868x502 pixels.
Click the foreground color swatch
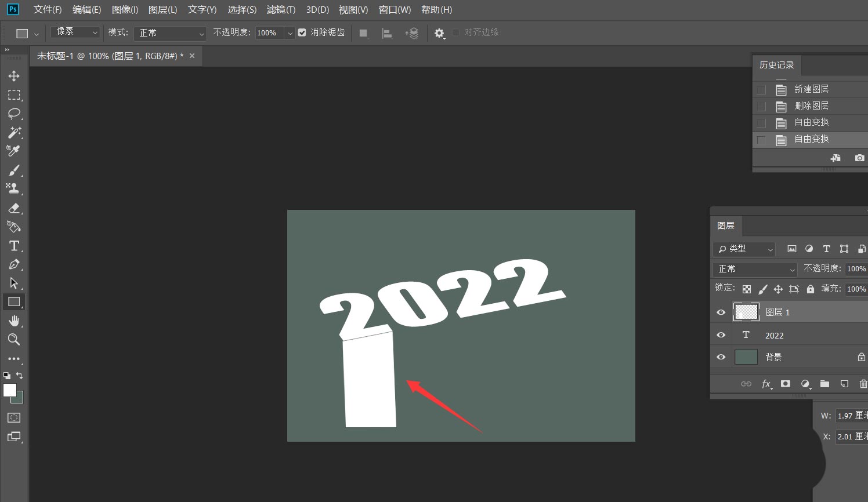tap(9, 390)
